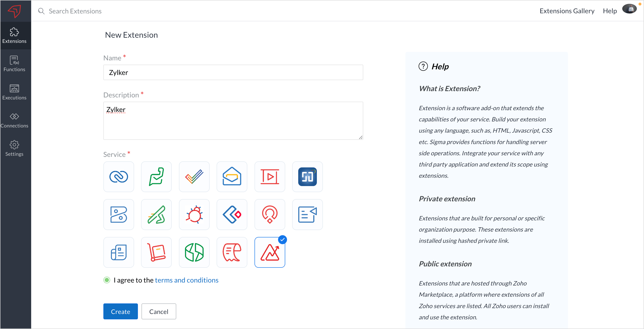Open Extensions Gallery link
This screenshot has height=329, width=644.
pyautogui.click(x=567, y=11)
